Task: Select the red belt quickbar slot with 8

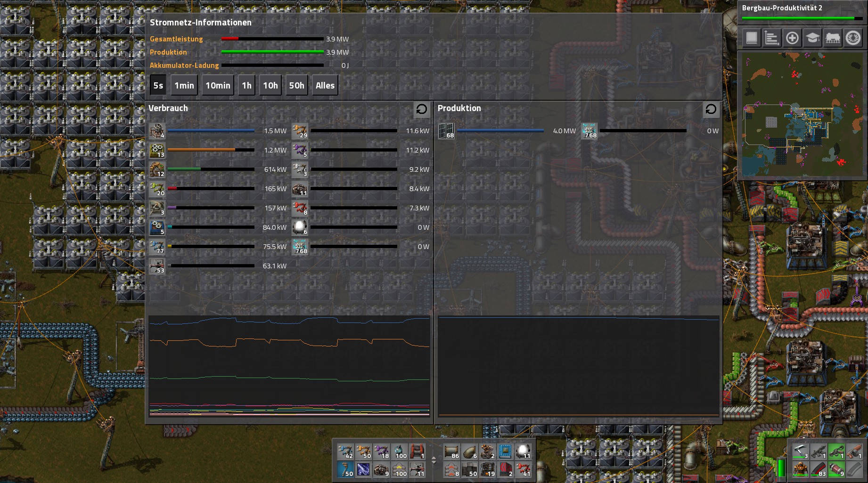Action: pyautogui.click(x=451, y=469)
